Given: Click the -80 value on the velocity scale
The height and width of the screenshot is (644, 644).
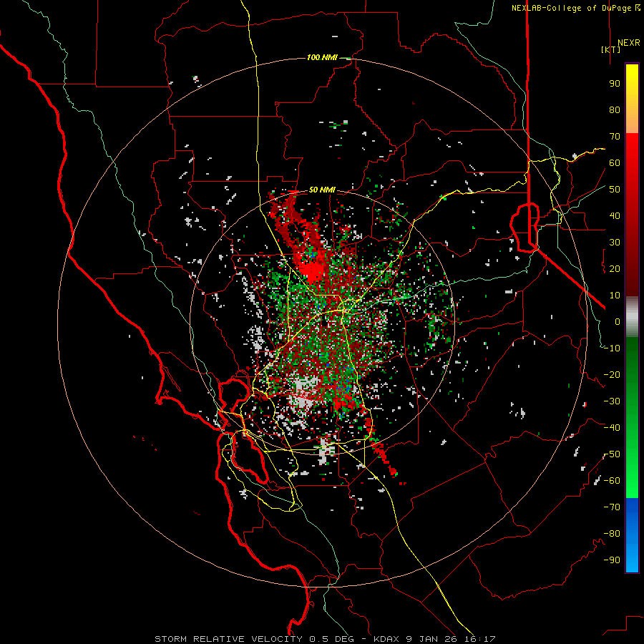Looking at the screenshot, I should coord(612,534).
